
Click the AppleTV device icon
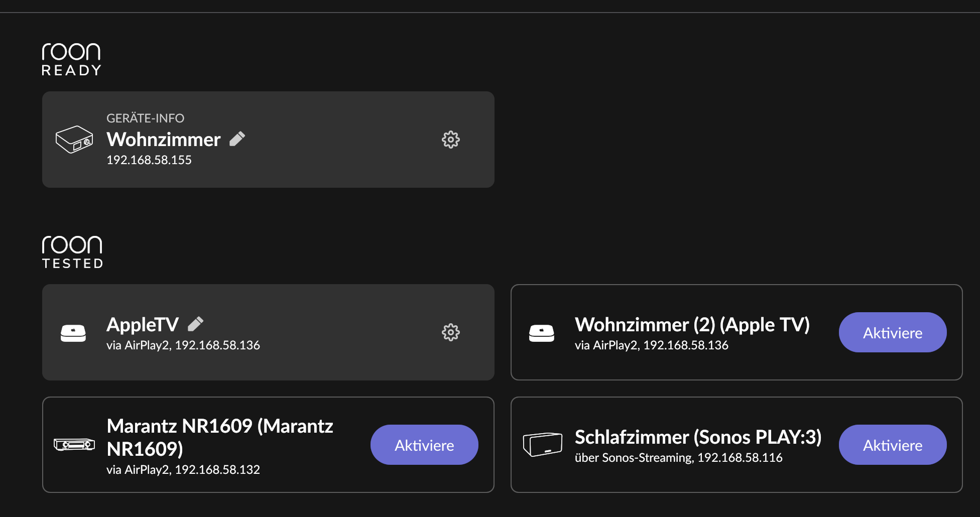73,333
